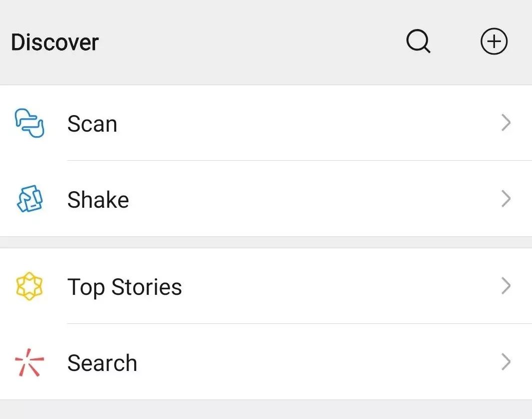Open the Top Stories text label

tap(125, 287)
